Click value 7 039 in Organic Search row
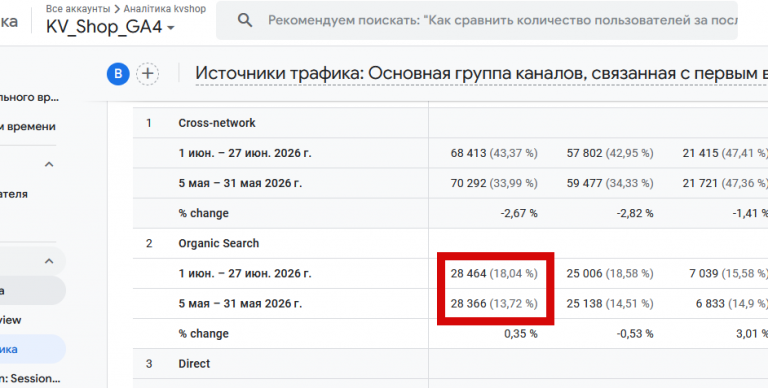Image resolution: width=768 pixels, height=388 pixels. (728, 273)
